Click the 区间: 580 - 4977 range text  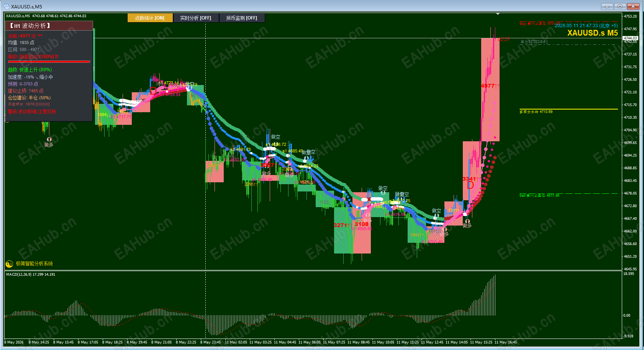pos(24,49)
